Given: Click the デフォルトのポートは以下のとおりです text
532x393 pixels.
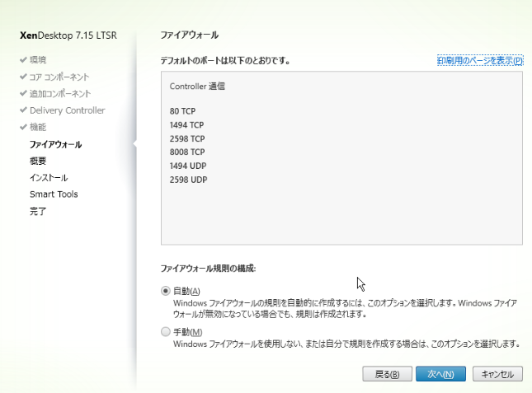Looking at the screenshot, I should [225, 61].
